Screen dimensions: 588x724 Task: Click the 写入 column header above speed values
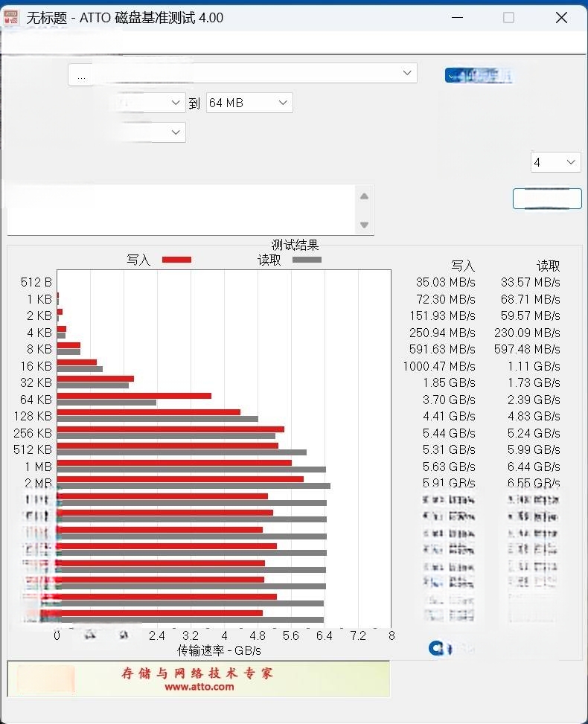tap(462, 266)
